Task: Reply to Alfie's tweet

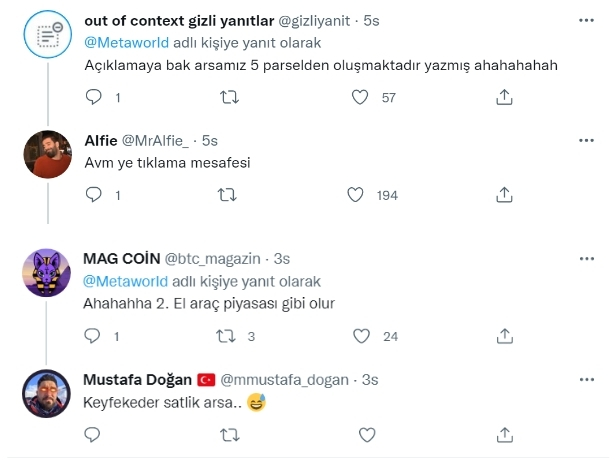Action: 94,196
